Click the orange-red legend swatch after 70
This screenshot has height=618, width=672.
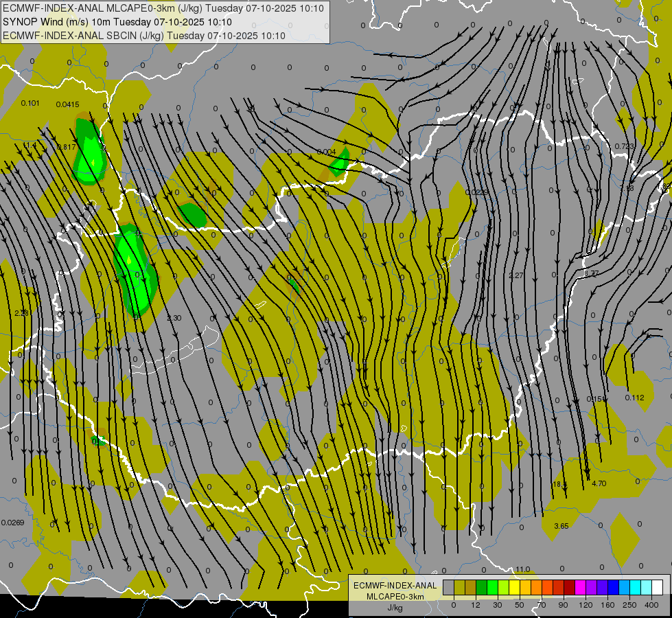coord(547,588)
